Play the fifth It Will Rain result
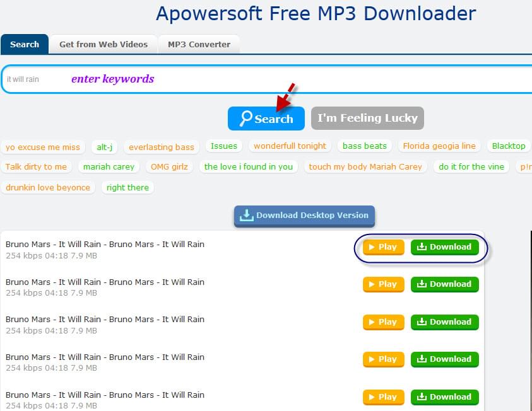The height and width of the screenshot is (411, 532). click(x=384, y=397)
